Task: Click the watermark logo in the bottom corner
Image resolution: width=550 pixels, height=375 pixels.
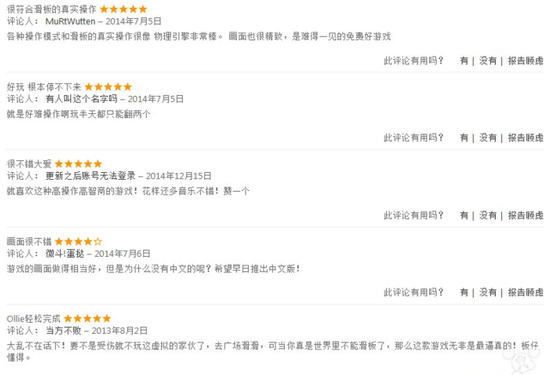Action: click(x=522, y=360)
